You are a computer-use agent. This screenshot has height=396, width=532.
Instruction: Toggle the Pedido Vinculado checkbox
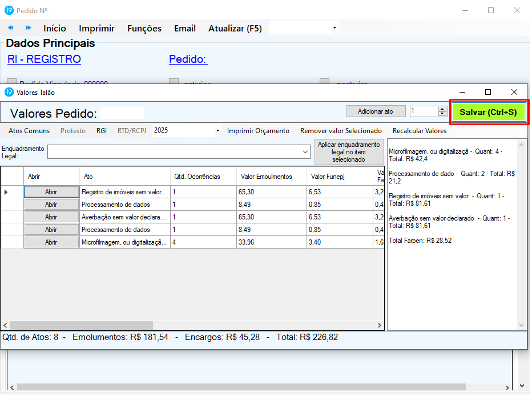click(12, 82)
